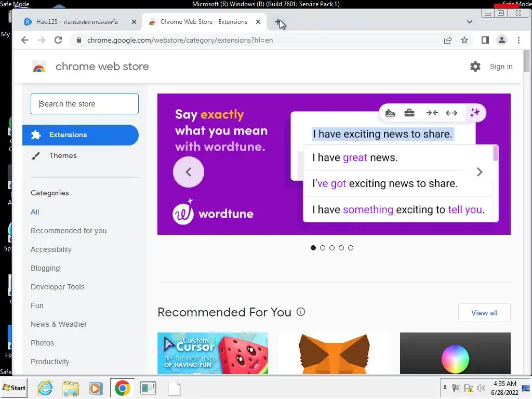Open the Developer Tools category

[58, 287]
